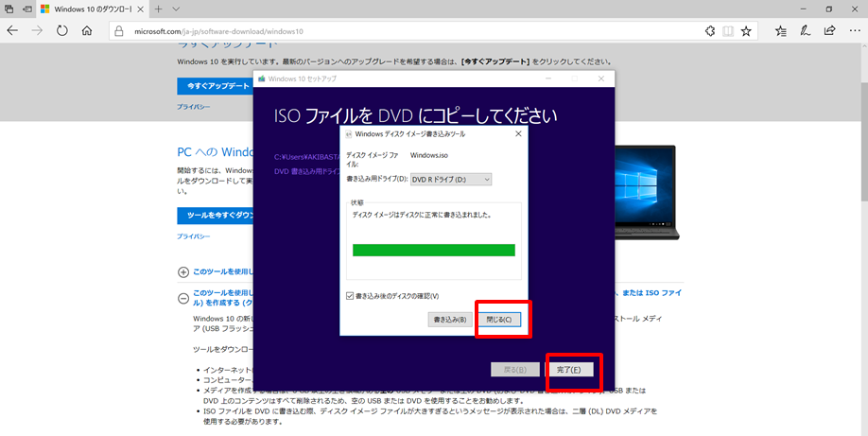Open the 書き込み用ドライブ DVD R dropdown

pos(451,180)
